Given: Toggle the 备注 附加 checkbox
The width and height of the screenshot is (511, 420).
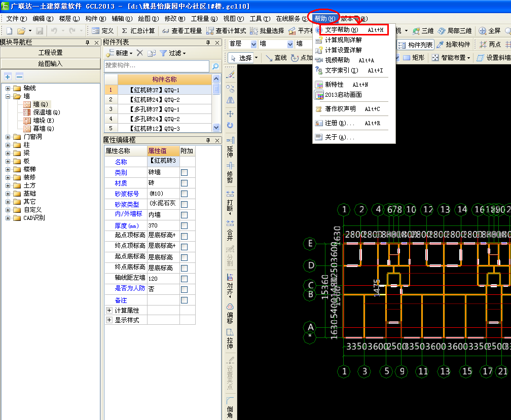Looking at the screenshot, I should pyautogui.click(x=184, y=300).
